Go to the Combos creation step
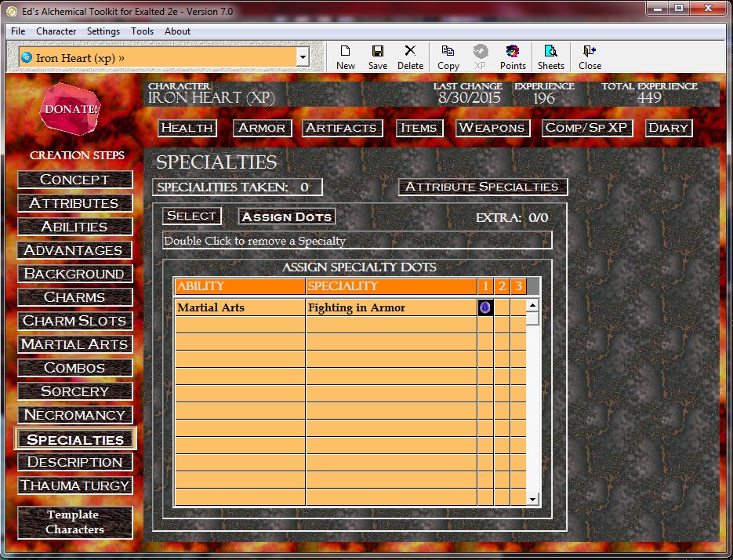733x560 pixels. [x=74, y=368]
